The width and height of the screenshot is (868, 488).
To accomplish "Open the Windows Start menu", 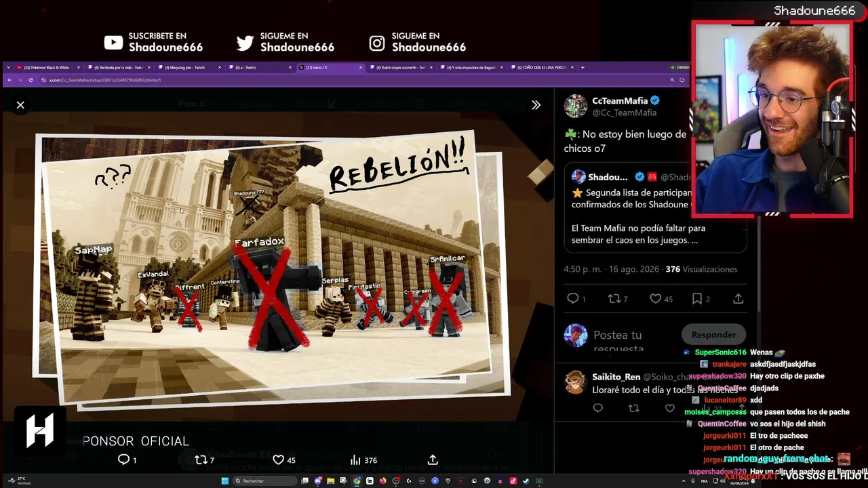I will pyautogui.click(x=224, y=481).
